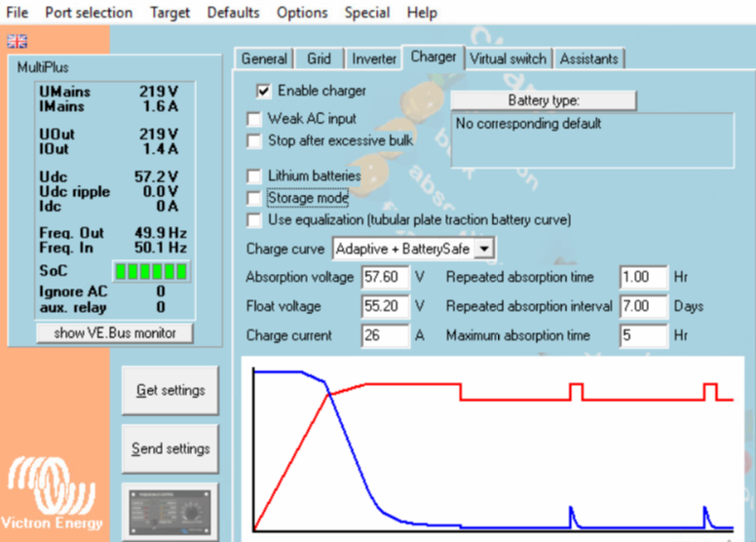Image resolution: width=756 pixels, height=542 pixels.
Task: Enable Weak AC input option
Action: (x=254, y=119)
